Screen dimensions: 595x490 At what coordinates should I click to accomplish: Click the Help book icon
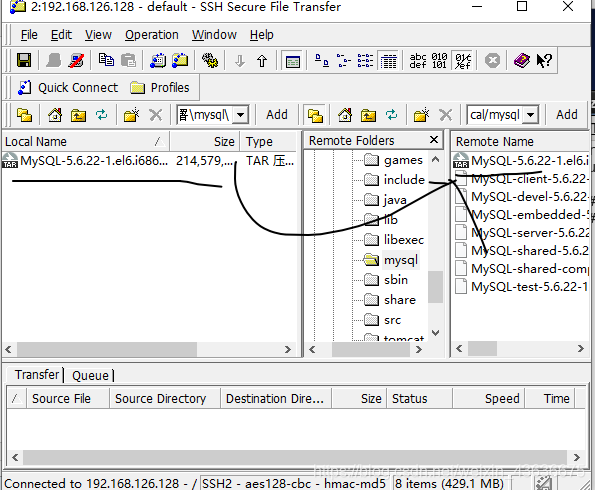(x=521, y=60)
